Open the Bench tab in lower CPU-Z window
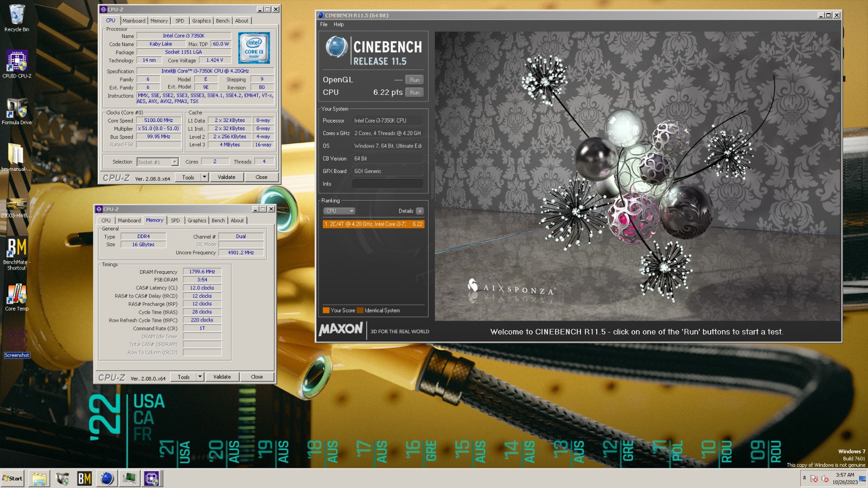Viewport: 868px width, 488px height. (x=218, y=220)
